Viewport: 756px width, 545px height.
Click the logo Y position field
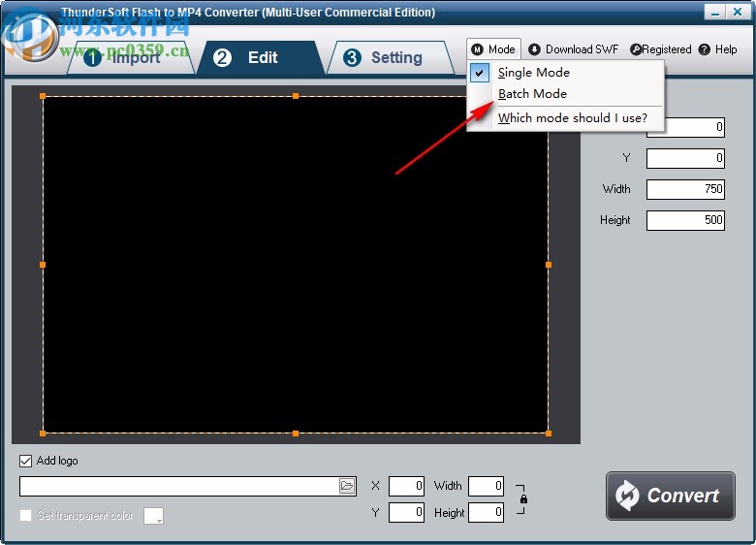(406, 512)
